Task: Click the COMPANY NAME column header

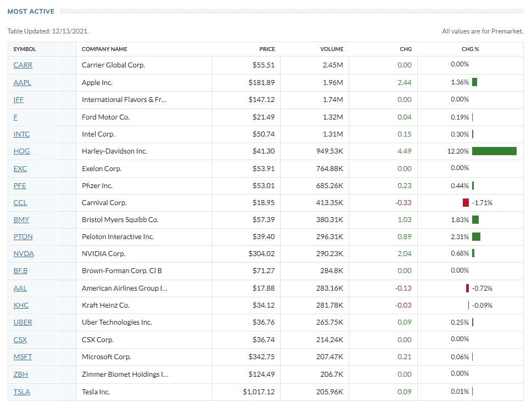Action: click(104, 49)
